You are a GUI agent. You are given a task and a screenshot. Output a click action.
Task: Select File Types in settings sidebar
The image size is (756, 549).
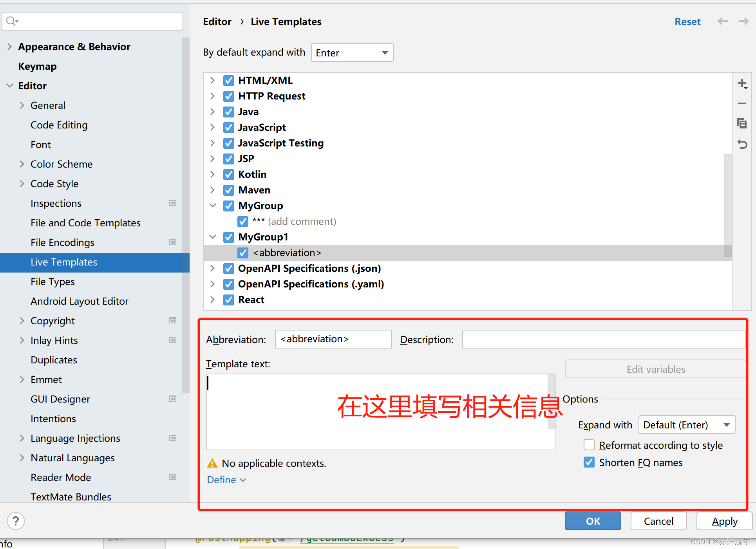click(x=52, y=282)
